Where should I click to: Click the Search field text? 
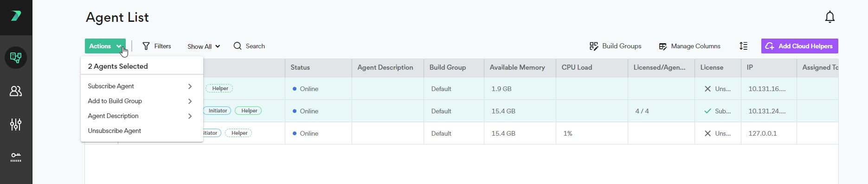pos(255,46)
